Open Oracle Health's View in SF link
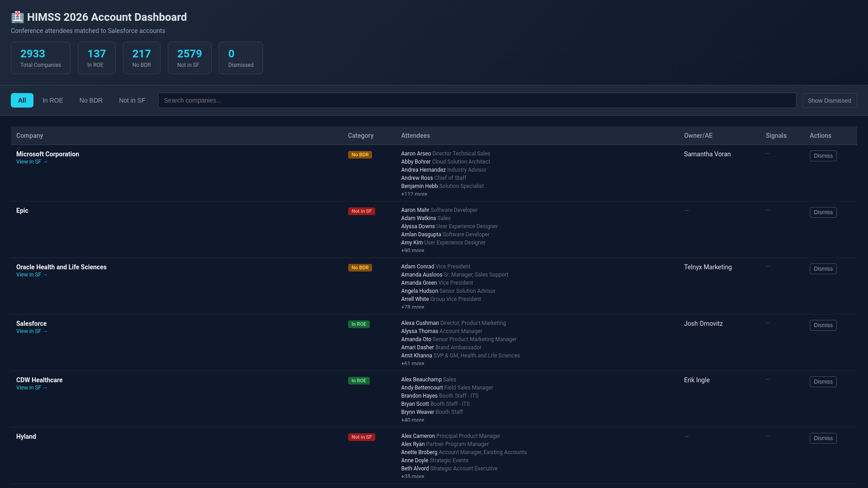The width and height of the screenshot is (868, 488). tap(32, 275)
